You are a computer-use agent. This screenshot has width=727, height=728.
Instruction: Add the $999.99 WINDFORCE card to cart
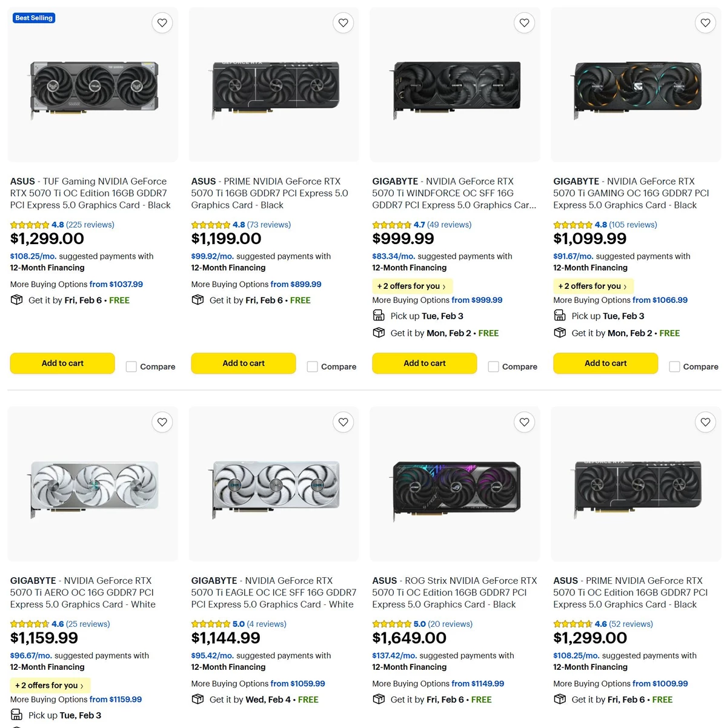coord(424,363)
